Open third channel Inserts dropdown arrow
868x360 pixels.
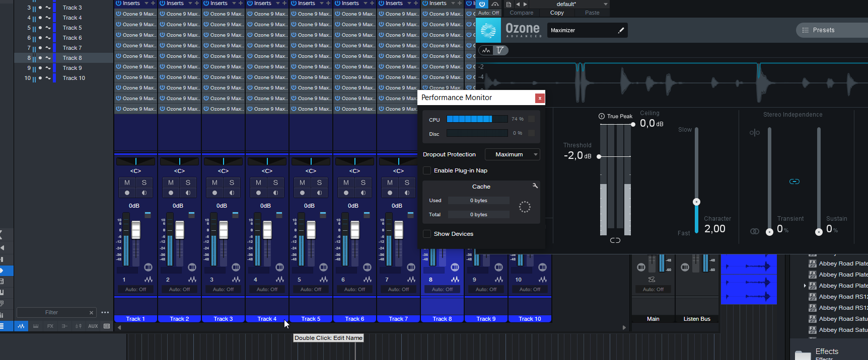(x=234, y=3)
